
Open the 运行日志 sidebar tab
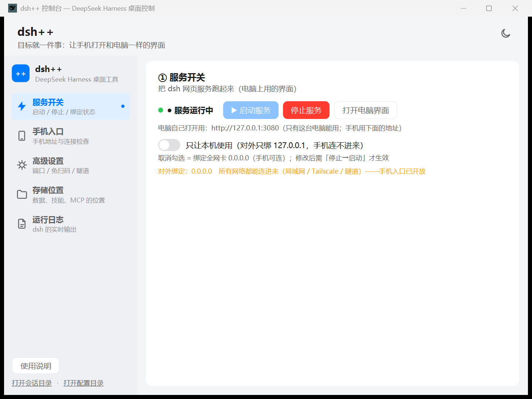tap(71, 224)
